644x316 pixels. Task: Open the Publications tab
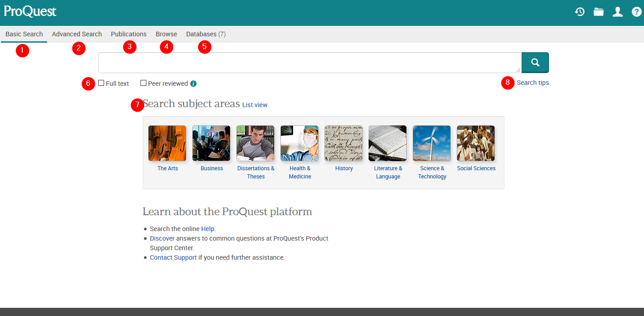click(x=129, y=34)
